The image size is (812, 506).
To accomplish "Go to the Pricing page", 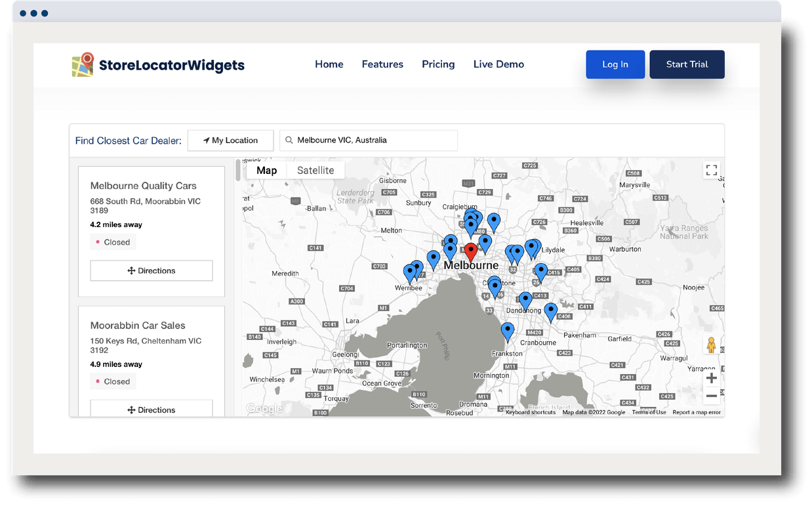I will click(x=438, y=64).
